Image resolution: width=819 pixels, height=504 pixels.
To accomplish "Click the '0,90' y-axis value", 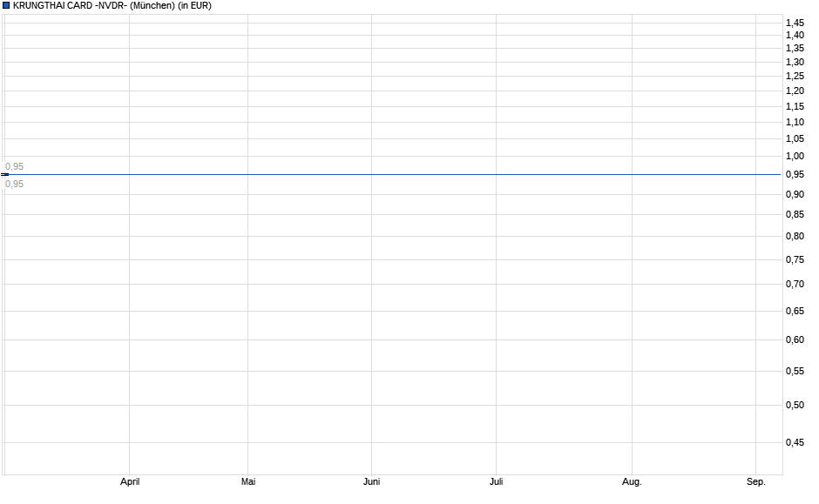I will (795, 194).
